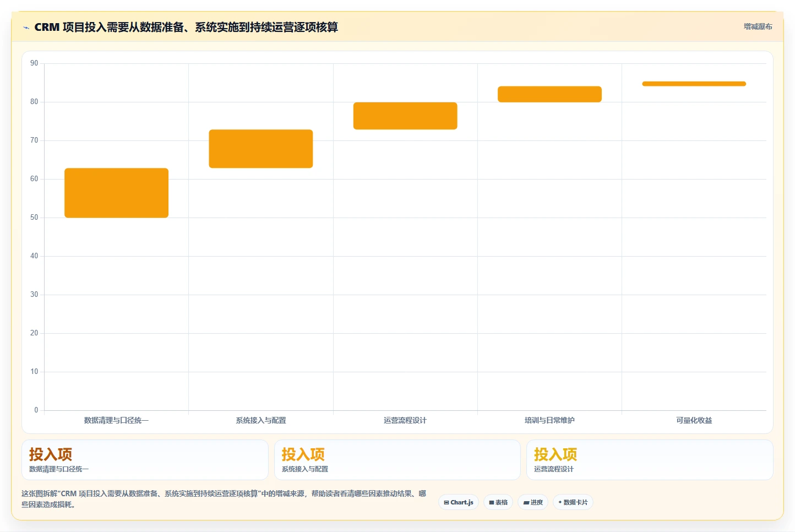This screenshot has height=532, width=795.
Task: Click the x-axis label 运营流程设计
Action: pos(405,420)
